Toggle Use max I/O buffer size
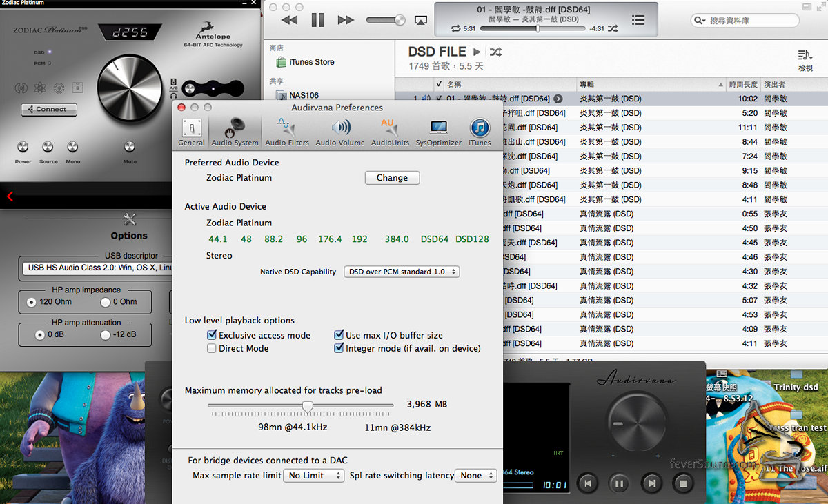 [339, 335]
